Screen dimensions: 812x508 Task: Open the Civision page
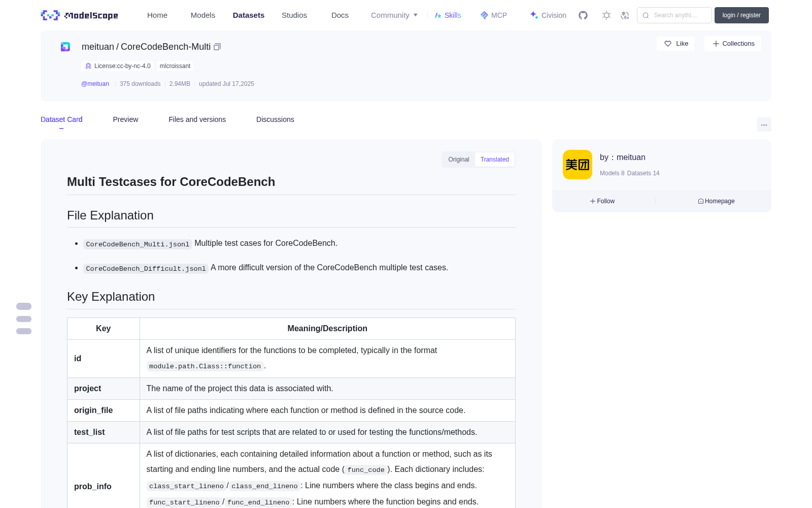(548, 15)
